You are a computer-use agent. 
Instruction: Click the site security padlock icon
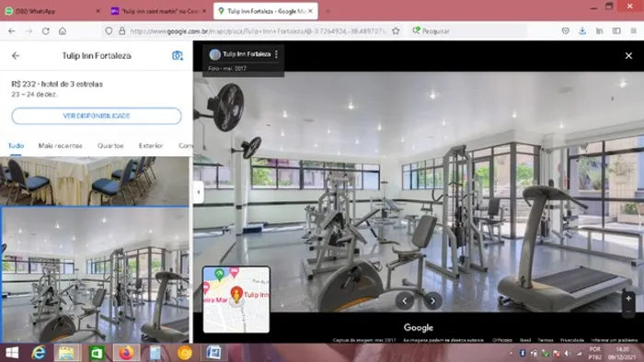point(122,31)
